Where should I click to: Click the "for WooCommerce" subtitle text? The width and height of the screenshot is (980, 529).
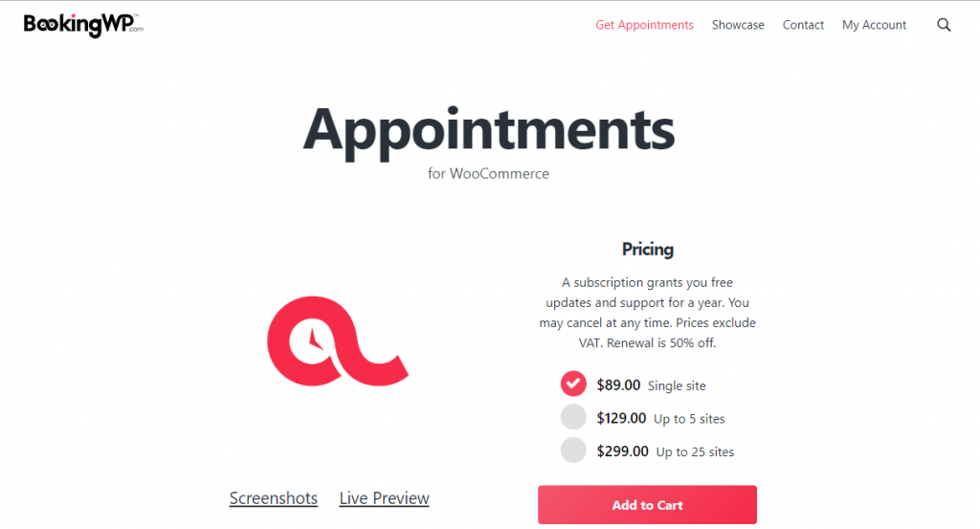pos(489,174)
